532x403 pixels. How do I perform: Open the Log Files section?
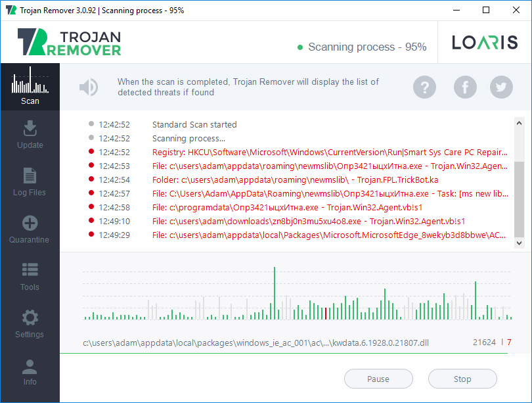pyautogui.click(x=30, y=182)
